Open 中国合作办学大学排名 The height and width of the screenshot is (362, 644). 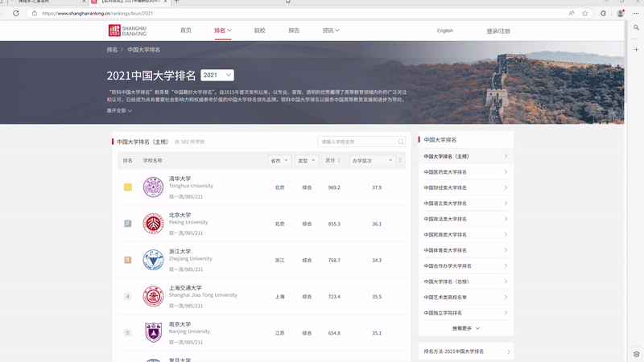point(466,265)
